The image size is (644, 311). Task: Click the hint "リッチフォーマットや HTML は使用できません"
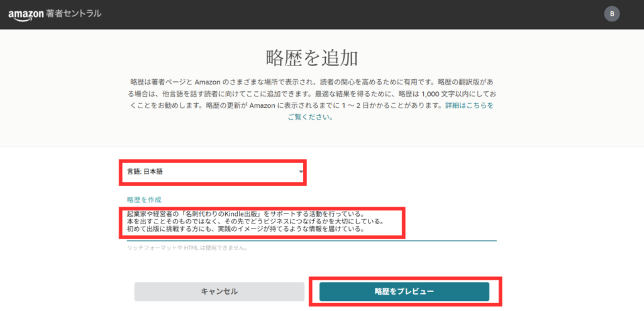click(x=187, y=247)
